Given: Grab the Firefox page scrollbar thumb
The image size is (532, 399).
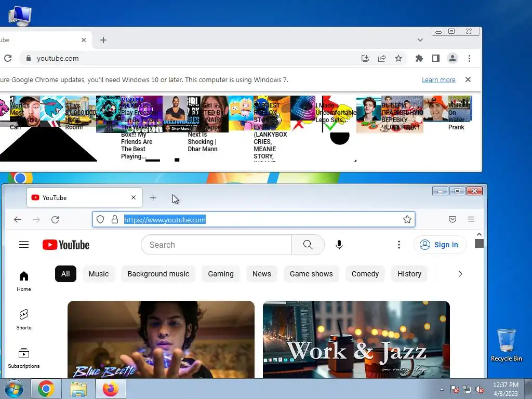Looking at the screenshot, I should click(479, 243).
